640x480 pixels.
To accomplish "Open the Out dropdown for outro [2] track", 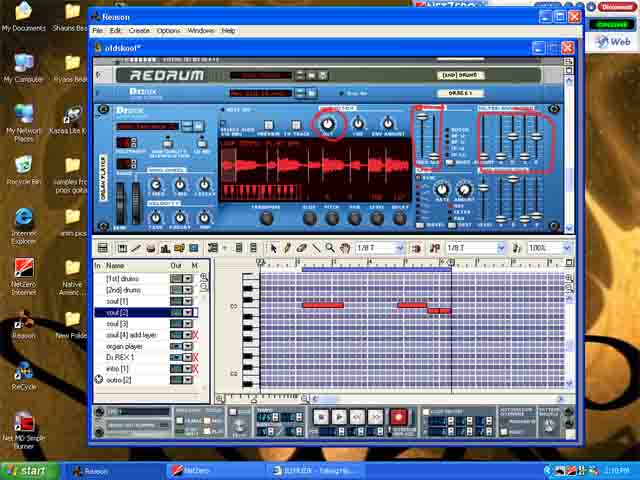I will (187, 380).
